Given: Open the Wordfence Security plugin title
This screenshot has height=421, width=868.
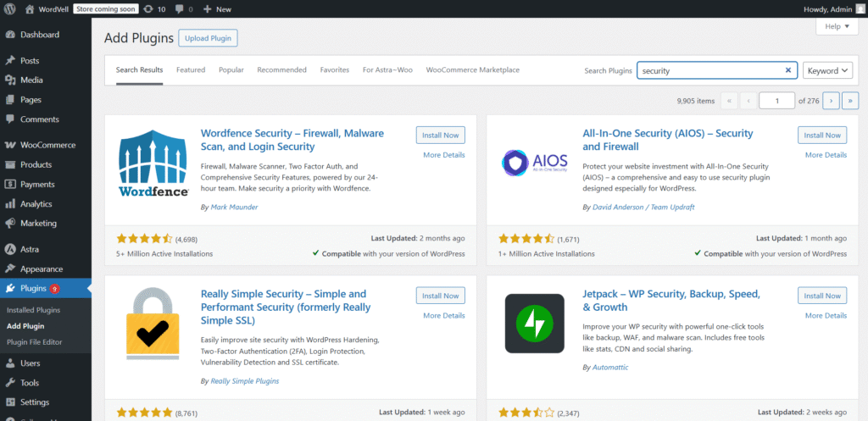Looking at the screenshot, I should [292, 140].
